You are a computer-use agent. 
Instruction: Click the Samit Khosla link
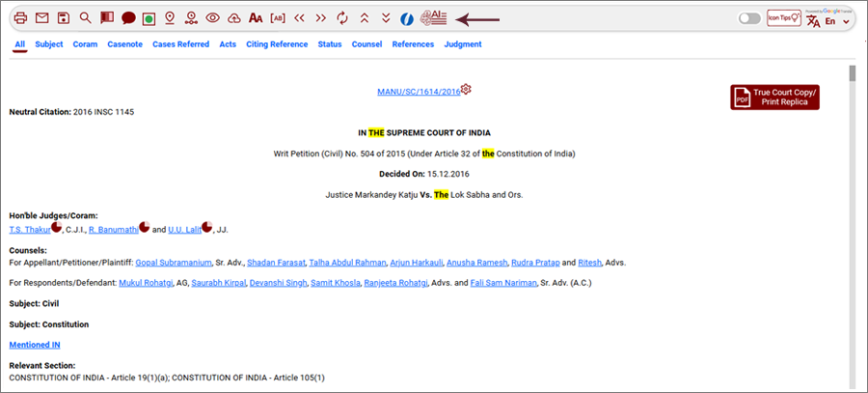336,283
